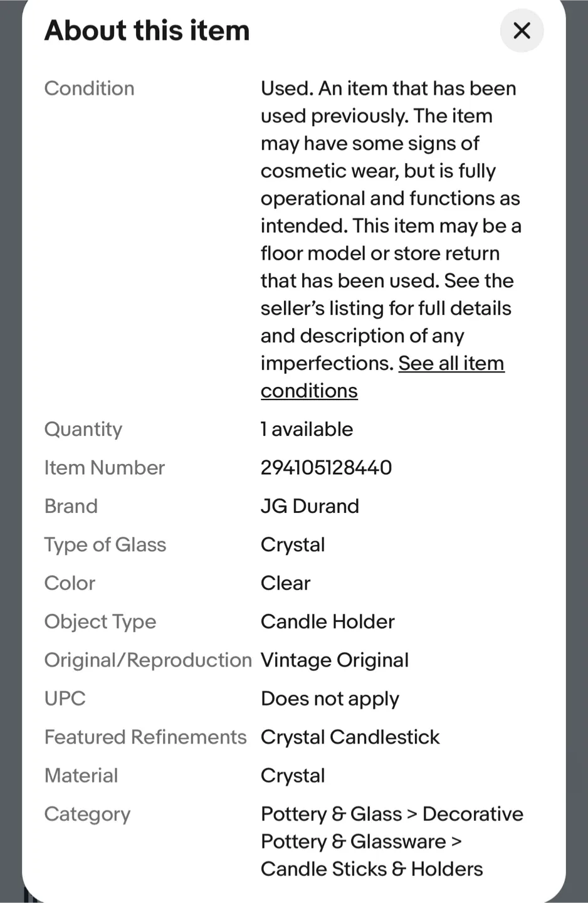Select the Type of Glass value Crystal
Image resolution: width=588 pixels, height=903 pixels.
coord(292,544)
